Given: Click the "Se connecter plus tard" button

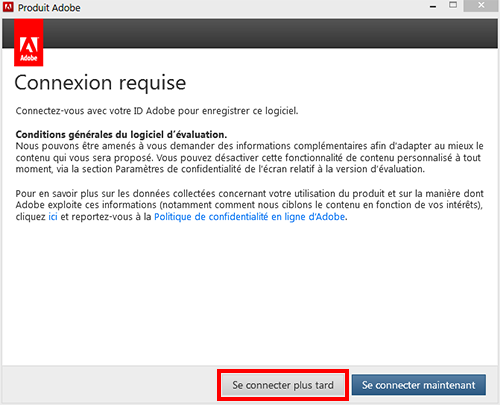Looking at the screenshot, I should tap(283, 385).
